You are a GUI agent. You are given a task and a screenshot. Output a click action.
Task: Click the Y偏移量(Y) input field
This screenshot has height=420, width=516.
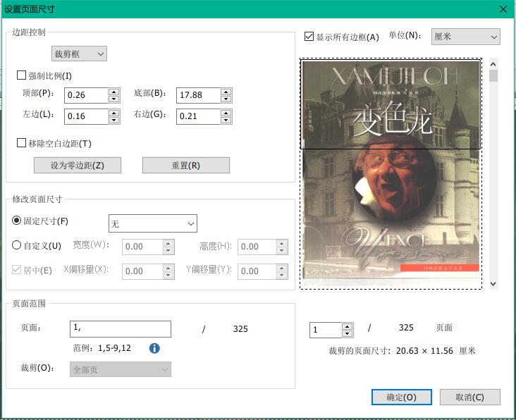pos(257,272)
